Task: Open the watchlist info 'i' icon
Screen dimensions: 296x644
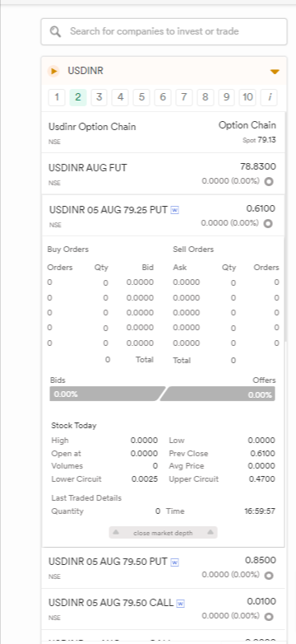Action: coord(270,97)
